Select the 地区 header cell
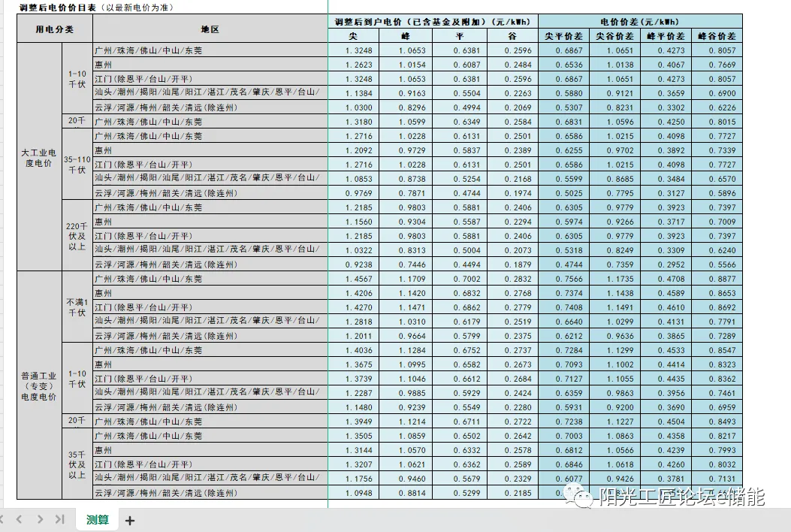791x532 pixels. coord(210,29)
